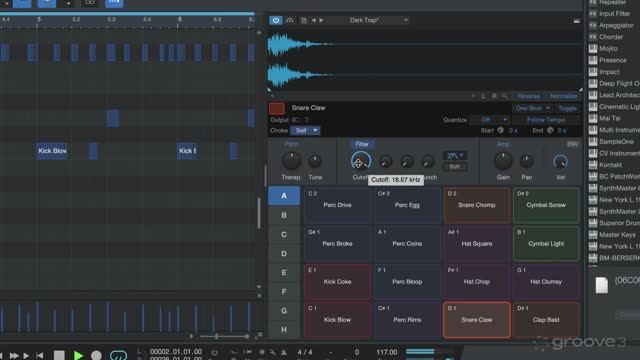
Task: Open the Impact instrument in browser
Action: [x=609, y=72]
